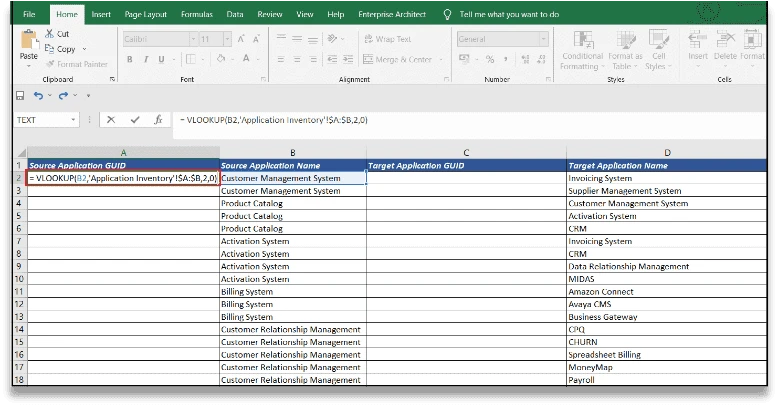Open the File tab
The height and width of the screenshot is (408, 778).
(x=29, y=14)
